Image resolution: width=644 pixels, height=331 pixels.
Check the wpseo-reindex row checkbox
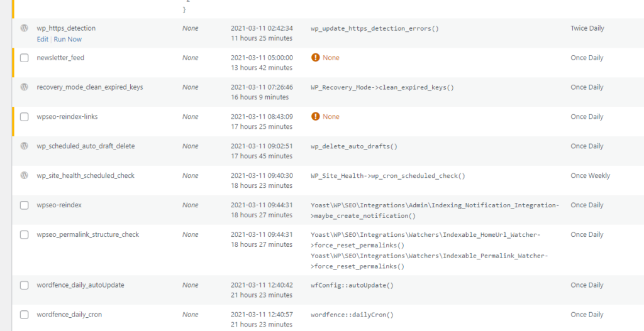[x=25, y=205]
